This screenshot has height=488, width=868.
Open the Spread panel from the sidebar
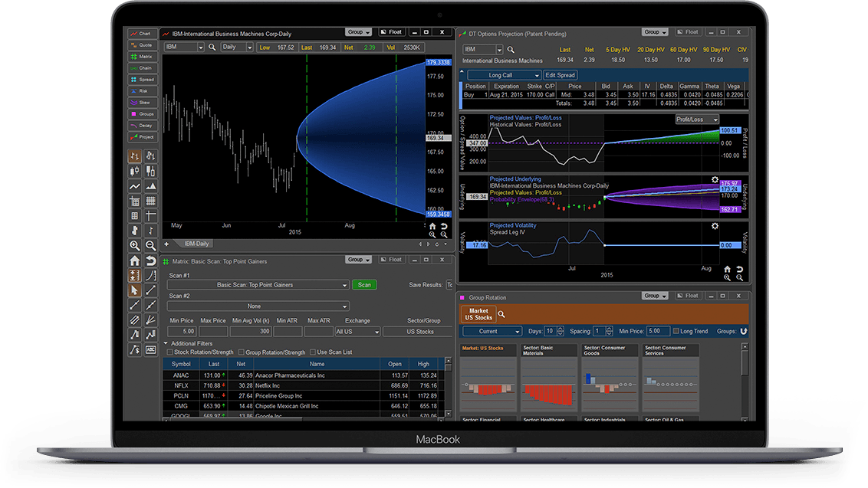143,80
